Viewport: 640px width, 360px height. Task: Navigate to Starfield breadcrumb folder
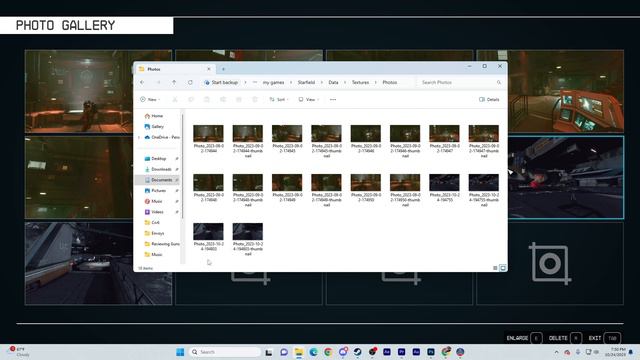pyautogui.click(x=306, y=82)
